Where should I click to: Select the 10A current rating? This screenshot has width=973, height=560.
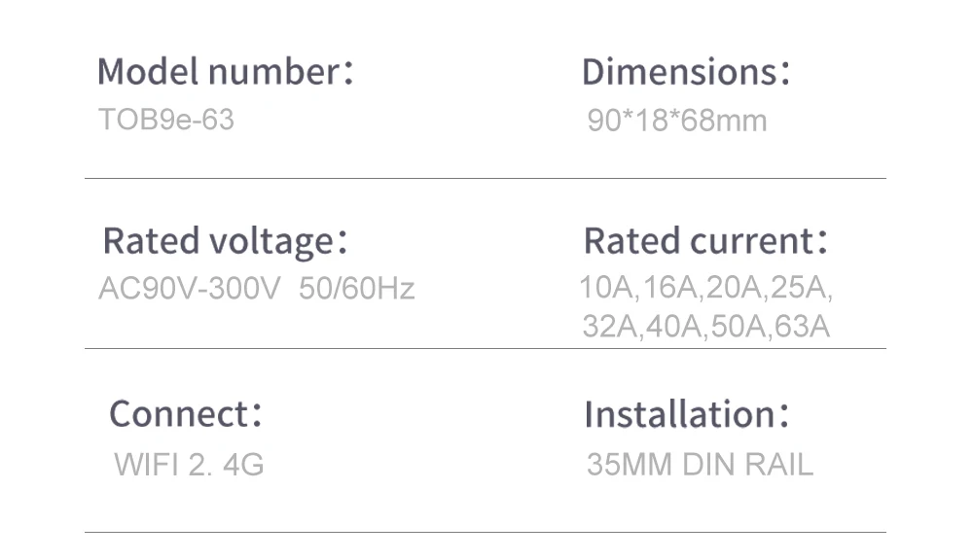pos(607,289)
